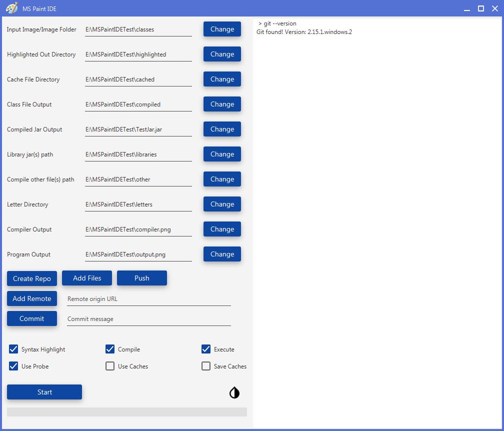Change the Input Image/Image Folder path
Image resolution: width=504 pixels, height=431 pixels.
pos(221,29)
